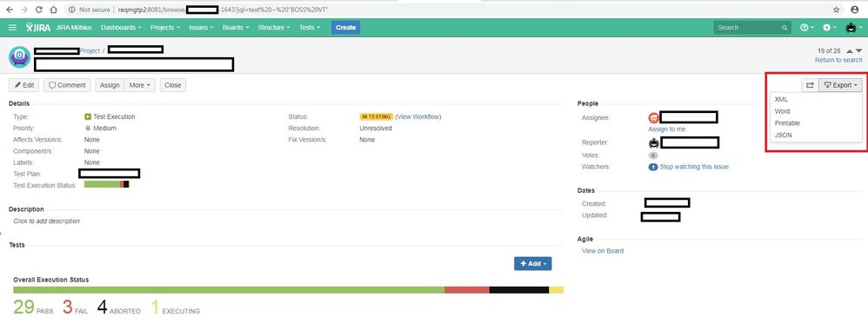This screenshot has width=868, height=324.
Task: Open the Dashboards dropdown menu
Action: point(121,27)
